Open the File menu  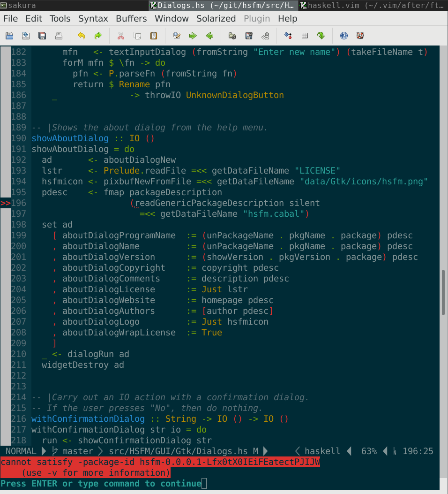pos(11,19)
